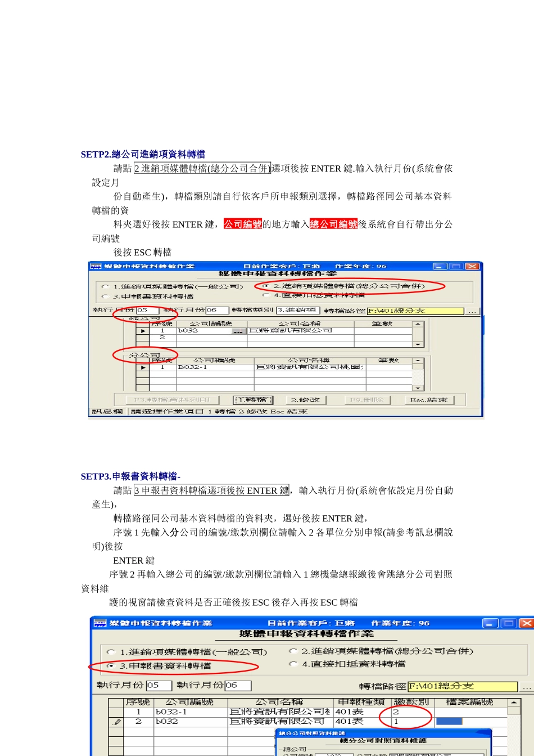
Task: Click the 總公司 table's scroll-down arrow
Action: (418, 344)
